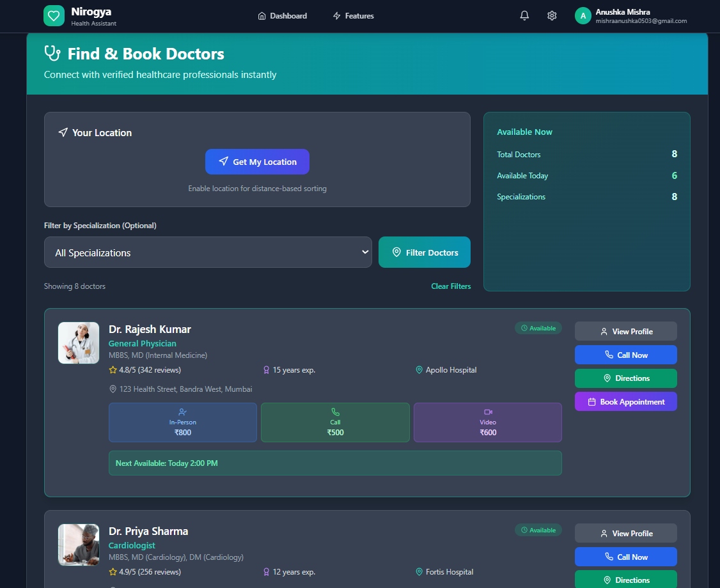Open the Features menu item
The height and width of the screenshot is (588, 720).
coord(353,15)
